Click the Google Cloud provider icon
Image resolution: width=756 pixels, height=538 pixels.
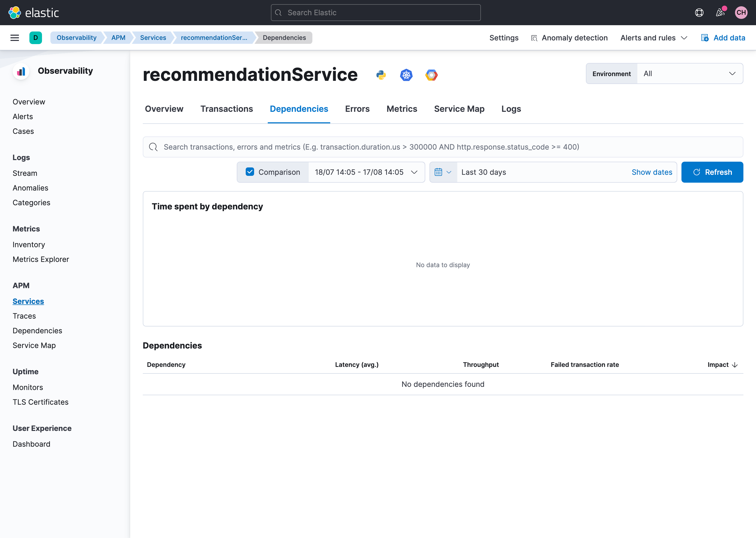click(x=431, y=75)
